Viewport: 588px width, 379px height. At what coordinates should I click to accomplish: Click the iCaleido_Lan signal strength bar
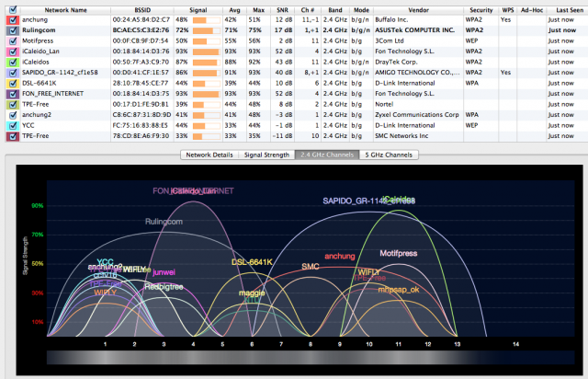207,52
